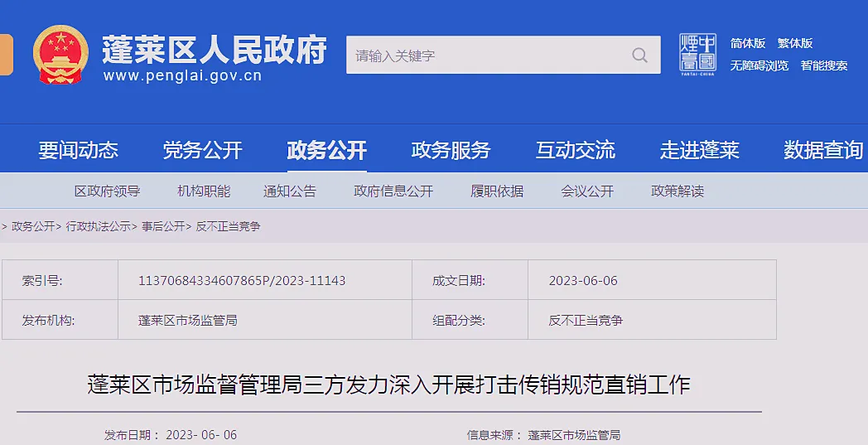This screenshot has width=868, height=445.
Task: Select the 政务公开 main menu
Action: click(x=326, y=150)
